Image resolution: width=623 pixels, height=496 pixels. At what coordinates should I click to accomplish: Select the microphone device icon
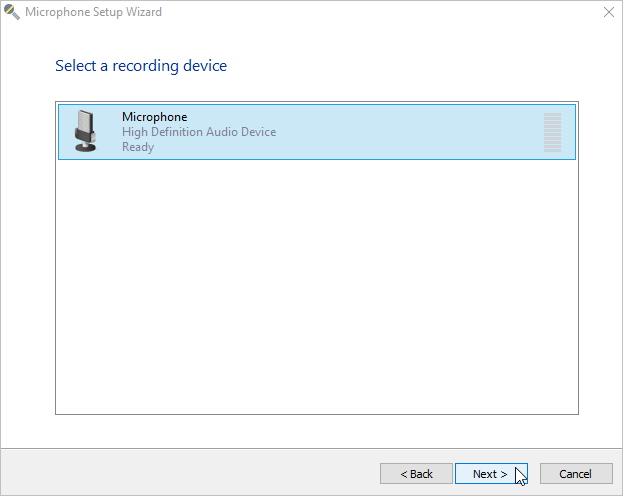pyautogui.click(x=85, y=131)
